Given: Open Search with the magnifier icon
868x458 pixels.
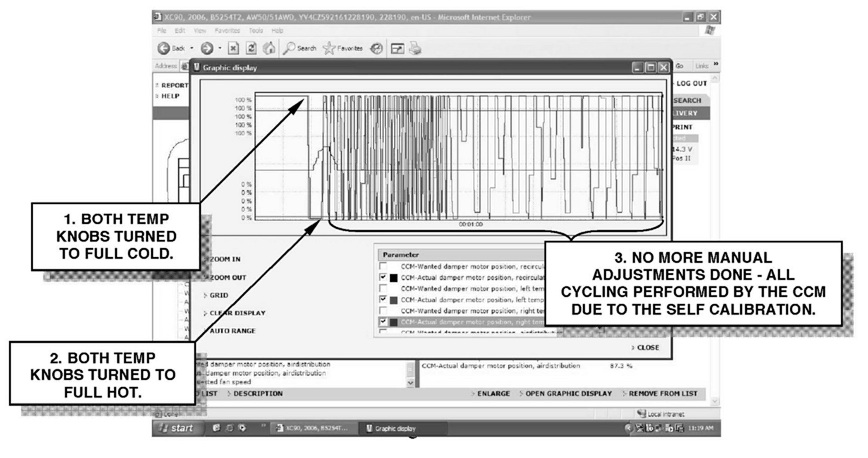Looking at the screenshot, I should tap(289, 48).
